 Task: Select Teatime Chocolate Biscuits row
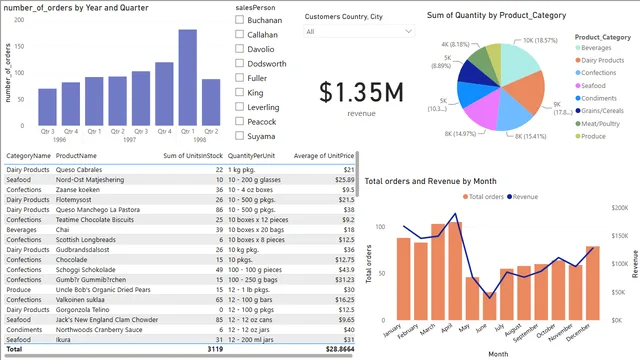point(180,220)
